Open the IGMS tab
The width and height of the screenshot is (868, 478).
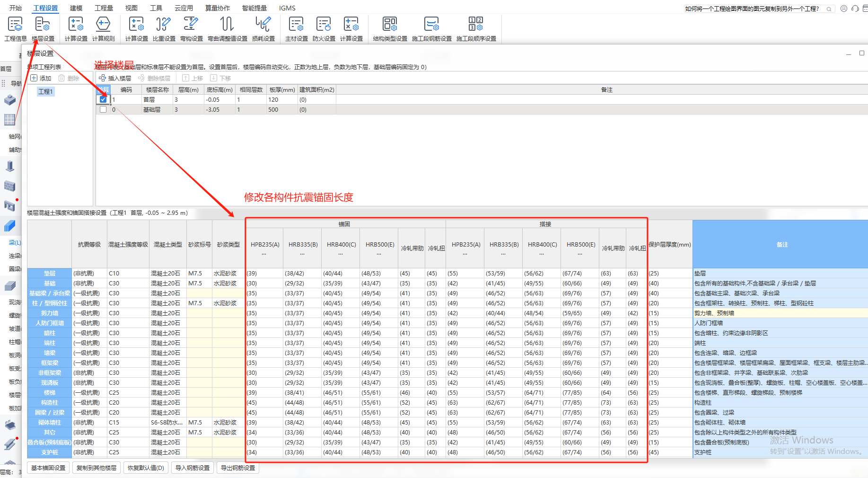(287, 8)
